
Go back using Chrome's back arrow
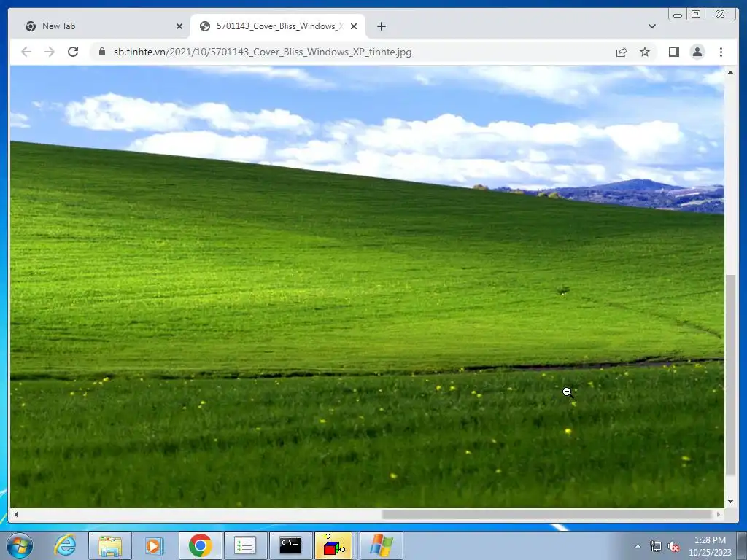point(26,52)
